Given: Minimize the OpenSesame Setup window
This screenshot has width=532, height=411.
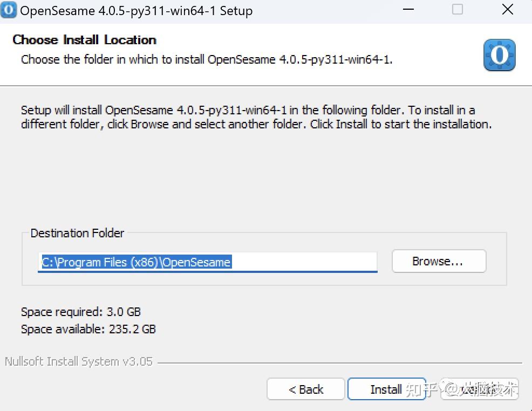Looking at the screenshot, I should (x=408, y=10).
